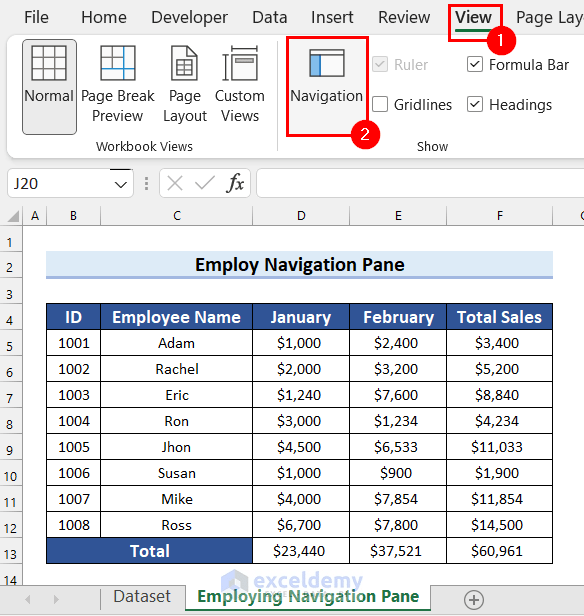The image size is (584, 616).
Task: Select column D header
Action: (x=301, y=216)
